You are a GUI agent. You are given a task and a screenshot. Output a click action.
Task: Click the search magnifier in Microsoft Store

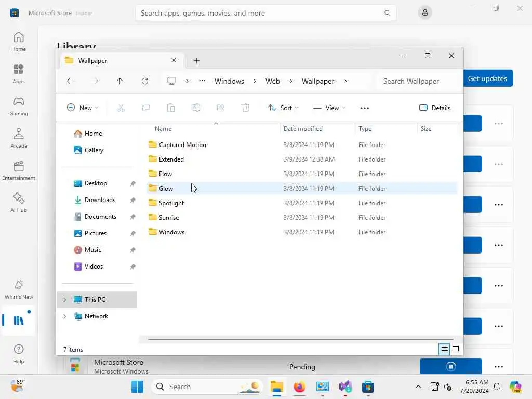387,13
